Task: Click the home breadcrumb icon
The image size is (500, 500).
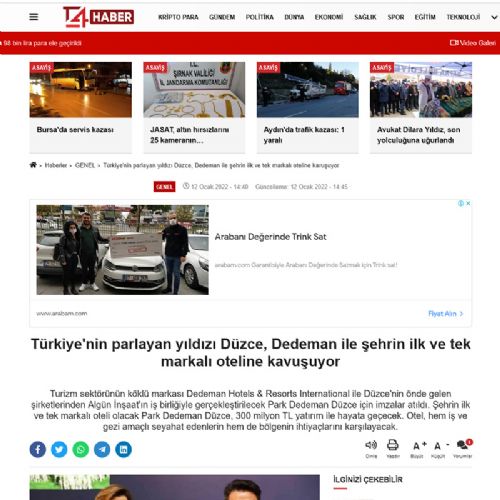Action: coord(33,165)
